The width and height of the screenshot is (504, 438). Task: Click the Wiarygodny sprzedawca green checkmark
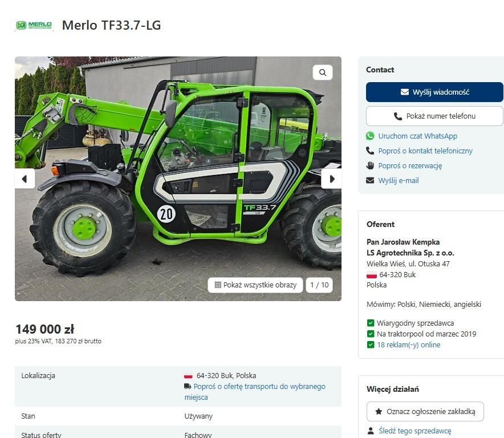pos(371,323)
